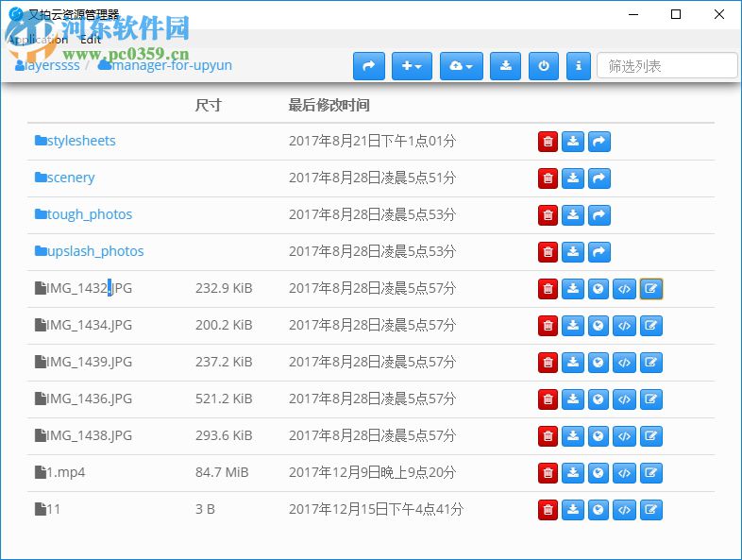Click the toolbar download button
The image size is (742, 560).
[505, 66]
